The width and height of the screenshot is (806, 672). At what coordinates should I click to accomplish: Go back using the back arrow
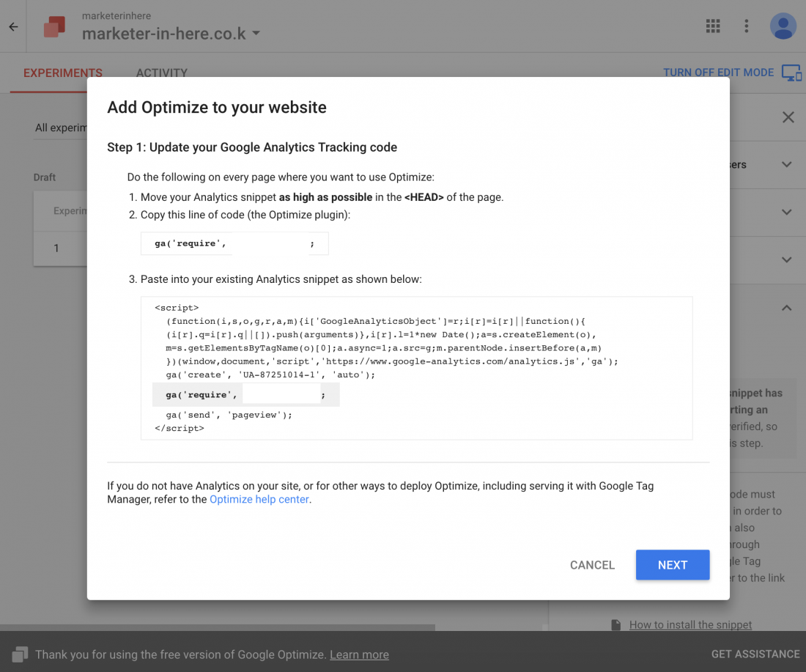point(13,26)
